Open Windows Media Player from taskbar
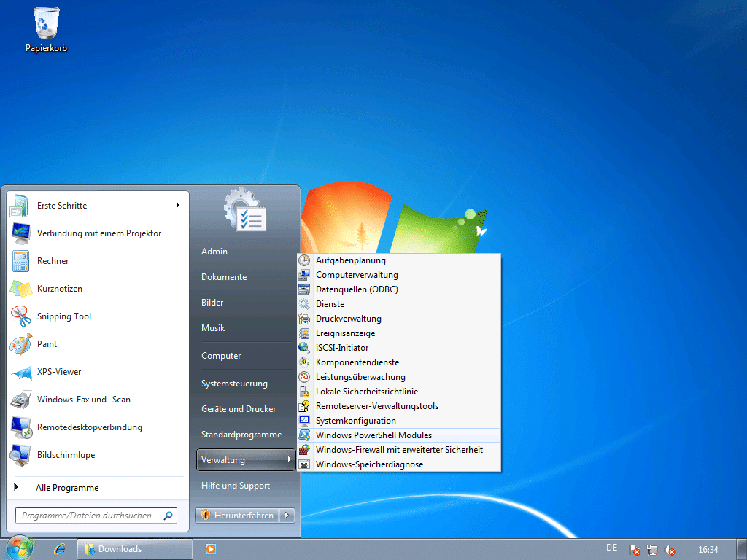Viewport: 747px width, 560px height. click(211, 549)
